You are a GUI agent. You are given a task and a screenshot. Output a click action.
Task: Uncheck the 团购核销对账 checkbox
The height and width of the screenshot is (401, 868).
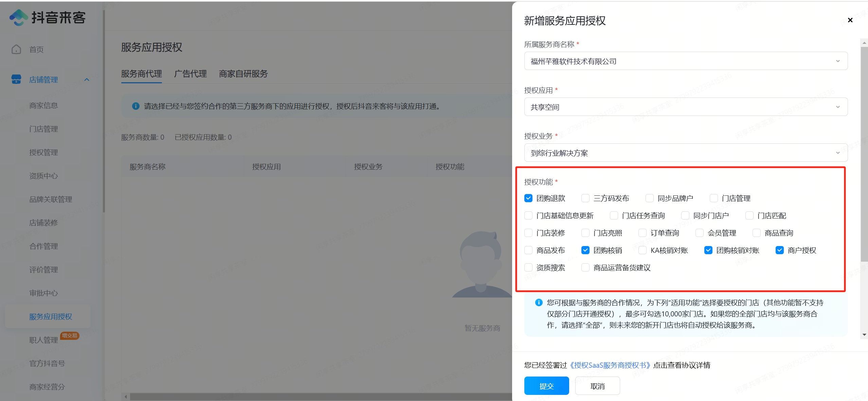[x=708, y=250]
